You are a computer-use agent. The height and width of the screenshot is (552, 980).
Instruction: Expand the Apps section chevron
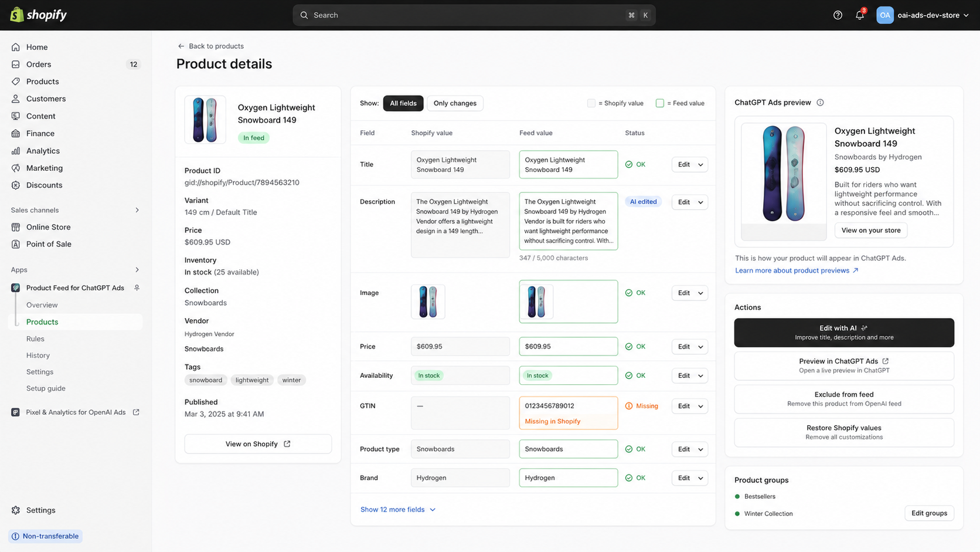[x=137, y=270]
